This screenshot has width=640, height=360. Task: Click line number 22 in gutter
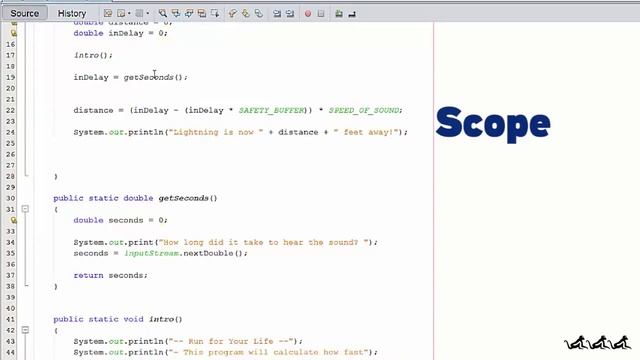pyautogui.click(x=11, y=110)
